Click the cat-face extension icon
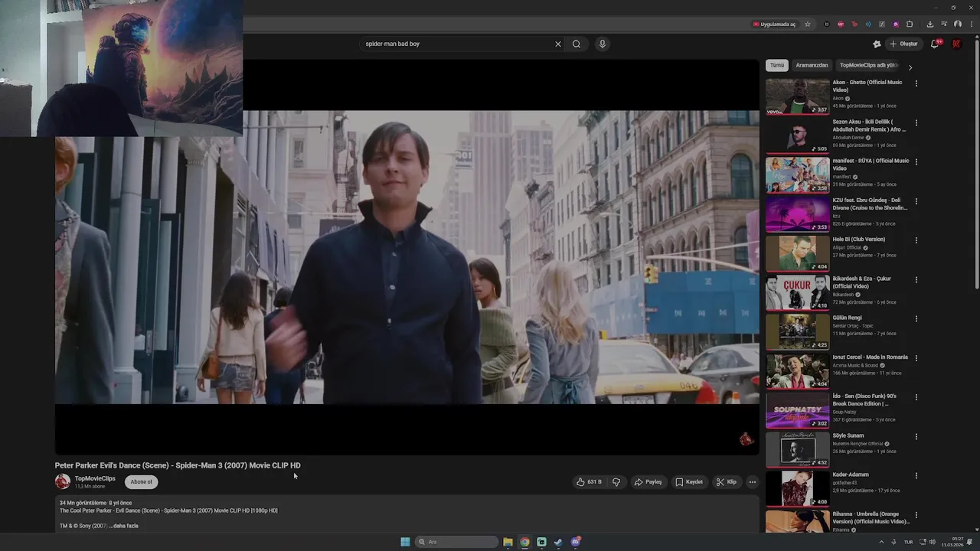Viewport: 980px width, 551px height. pyautogui.click(x=827, y=24)
